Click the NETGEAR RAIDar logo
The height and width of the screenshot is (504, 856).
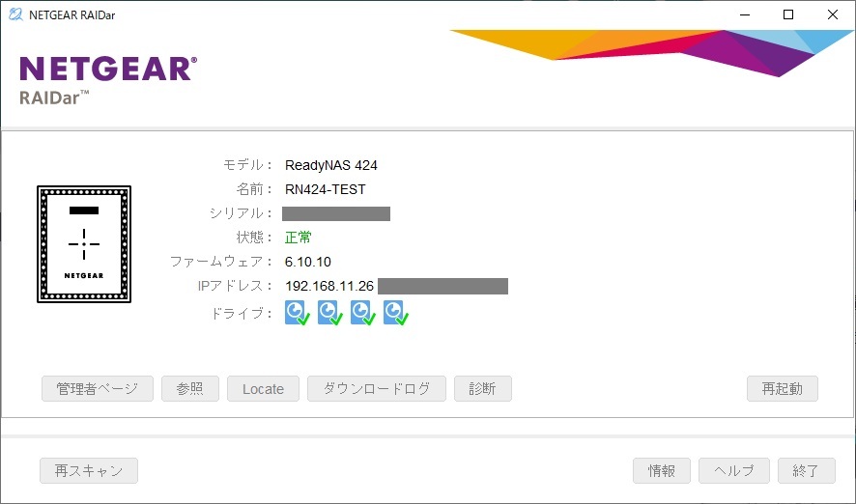[x=108, y=80]
